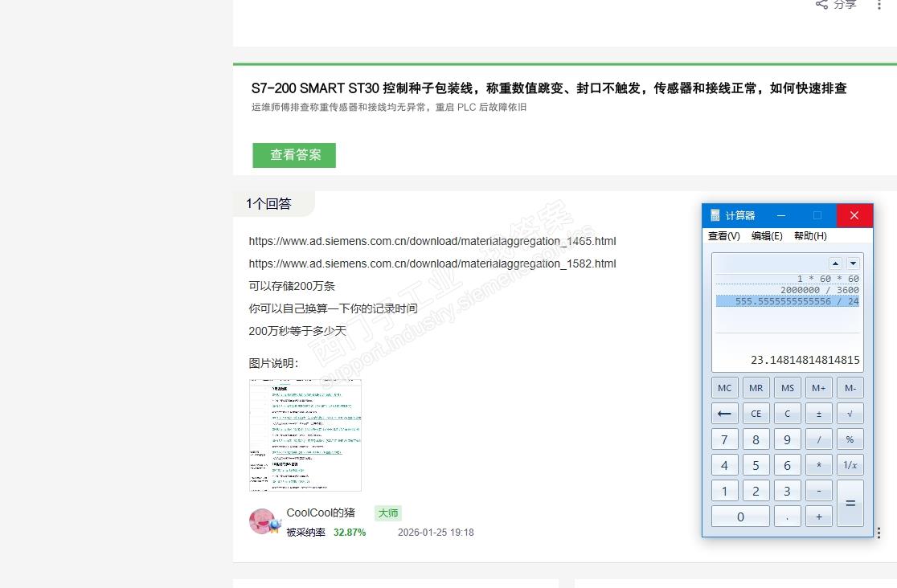The height and width of the screenshot is (588, 897).
Task: Open the 编辑(E) menu in calculator
Action: [x=767, y=235]
